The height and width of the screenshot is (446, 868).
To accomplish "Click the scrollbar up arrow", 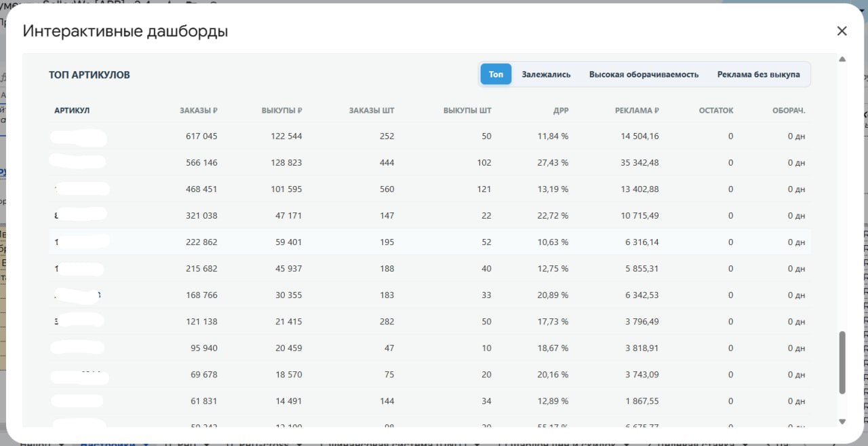I will (842, 59).
